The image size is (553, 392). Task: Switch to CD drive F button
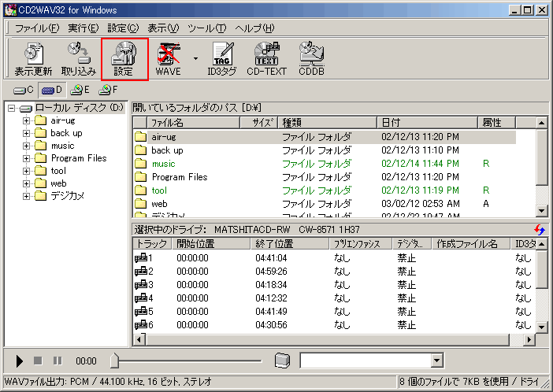point(108,90)
